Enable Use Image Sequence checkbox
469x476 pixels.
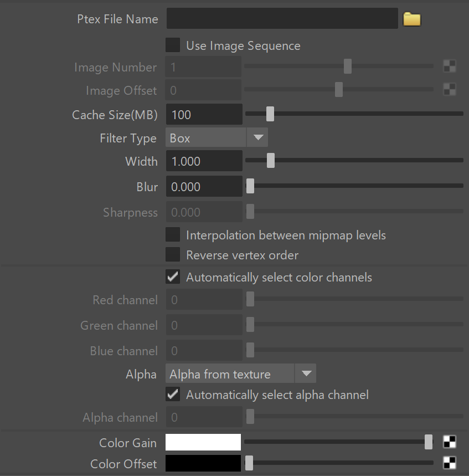(173, 45)
